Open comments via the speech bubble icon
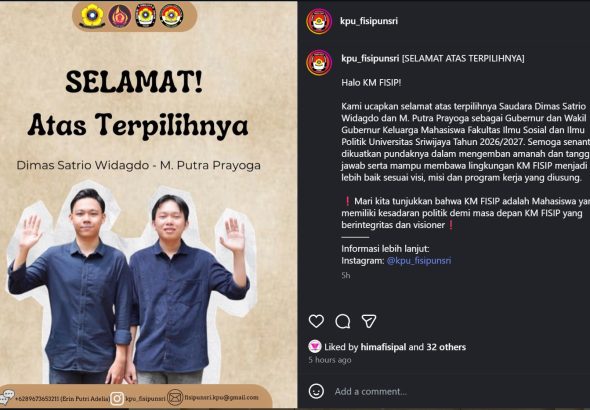 coord(343,322)
